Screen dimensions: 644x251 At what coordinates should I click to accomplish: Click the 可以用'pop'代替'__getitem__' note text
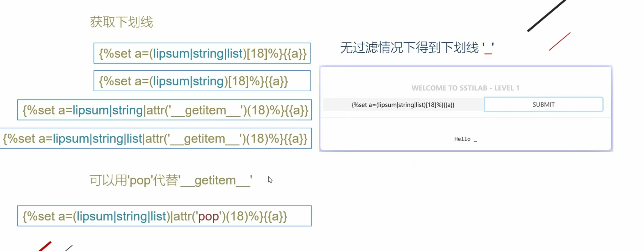(x=171, y=180)
